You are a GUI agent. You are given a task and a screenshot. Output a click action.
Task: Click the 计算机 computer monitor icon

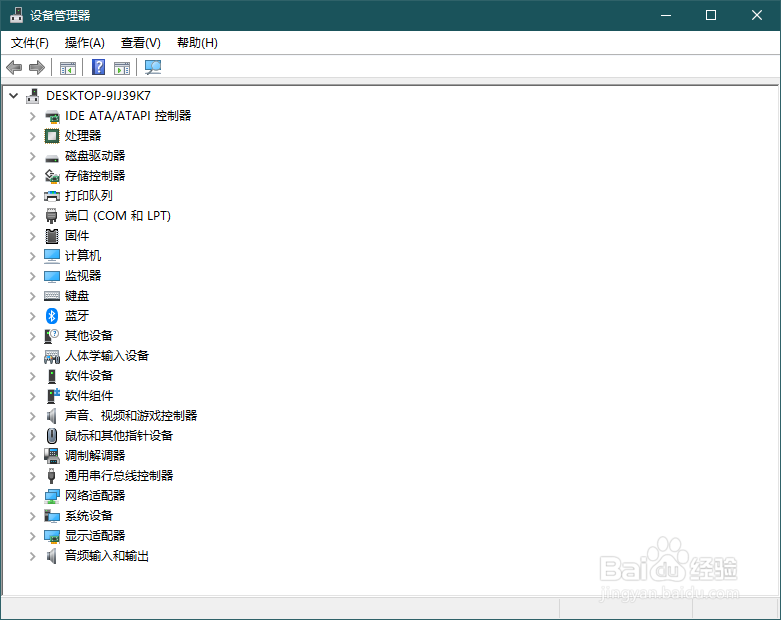(x=52, y=256)
